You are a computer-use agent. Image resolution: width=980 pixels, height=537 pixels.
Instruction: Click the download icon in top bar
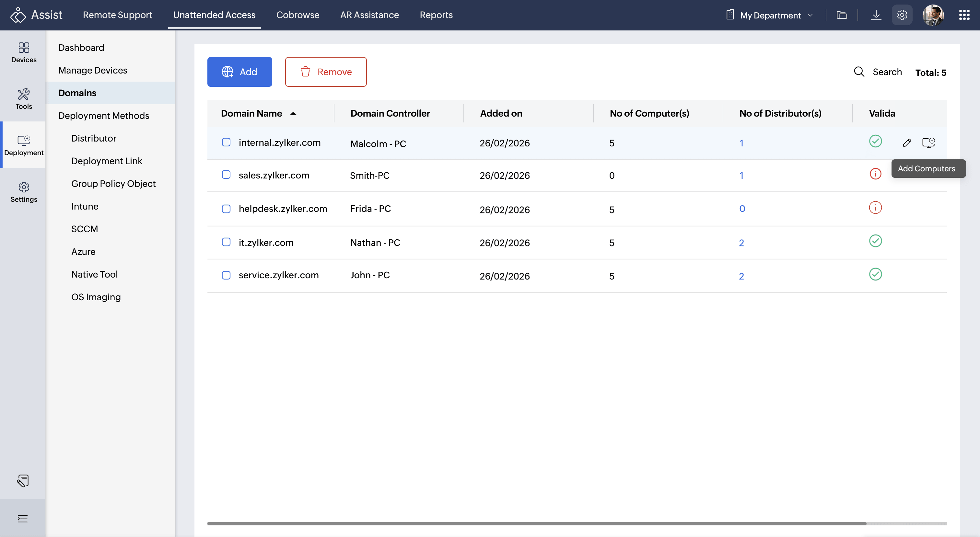(876, 15)
